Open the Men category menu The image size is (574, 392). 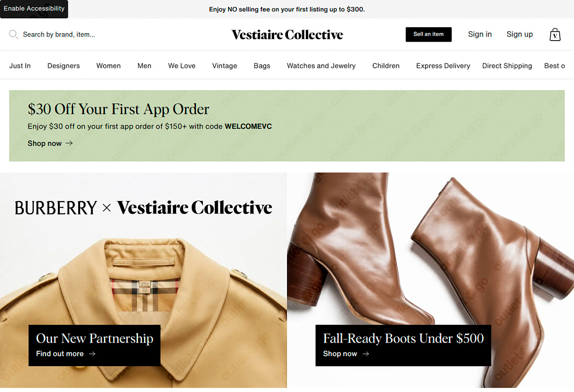(x=144, y=66)
